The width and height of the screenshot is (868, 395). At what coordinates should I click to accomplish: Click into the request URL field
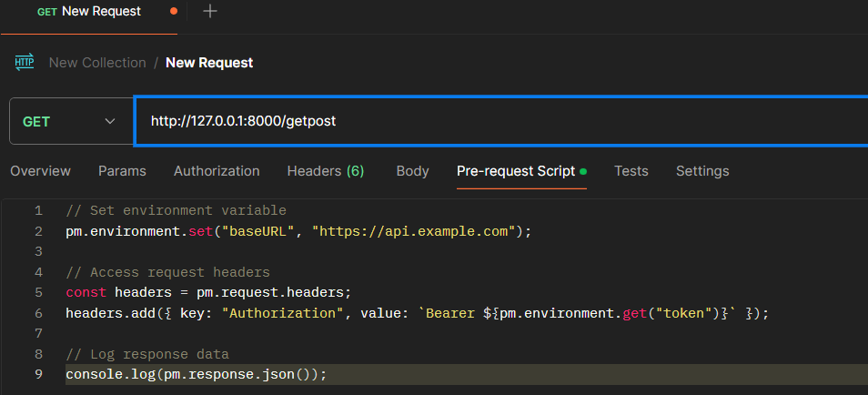[x=500, y=121]
